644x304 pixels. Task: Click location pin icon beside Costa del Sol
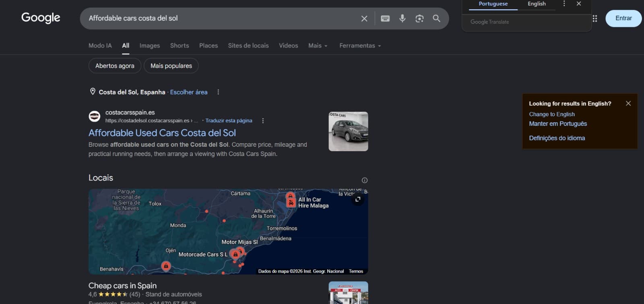93,92
